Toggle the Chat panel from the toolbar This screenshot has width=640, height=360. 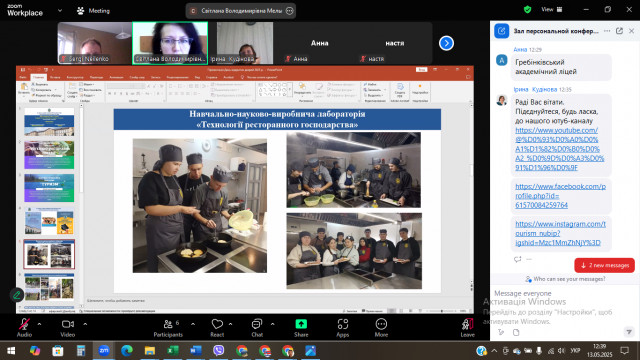click(257, 328)
